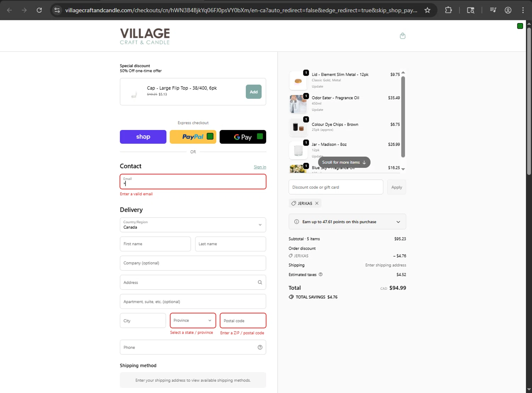This screenshot has height=393, width=532.
Task: Reload the checkout page
Action: 39,10
